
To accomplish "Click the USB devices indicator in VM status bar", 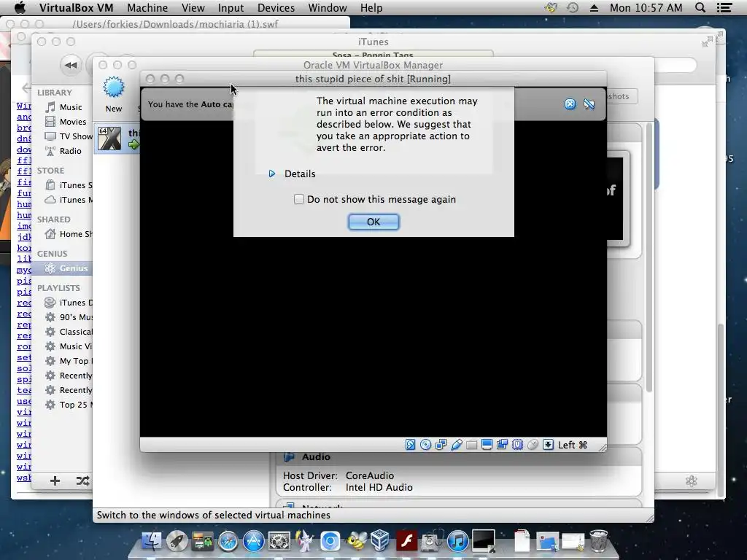I will coord(456,445).
